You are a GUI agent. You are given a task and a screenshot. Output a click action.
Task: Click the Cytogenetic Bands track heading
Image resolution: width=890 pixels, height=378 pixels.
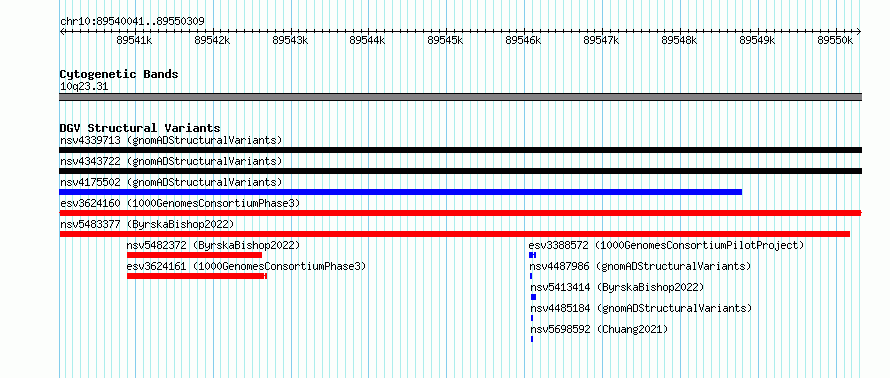coord(119,74)
